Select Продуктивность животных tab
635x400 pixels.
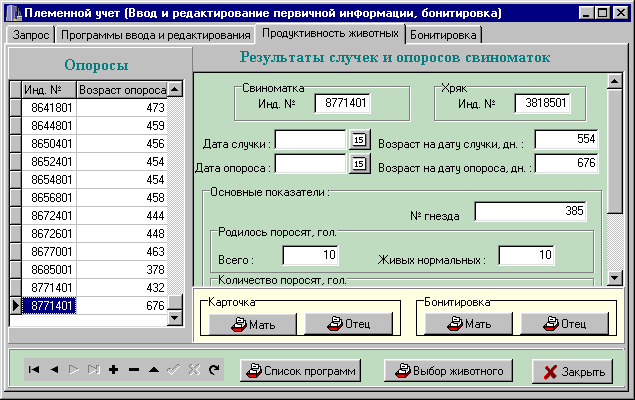click(x=330, y=33)
